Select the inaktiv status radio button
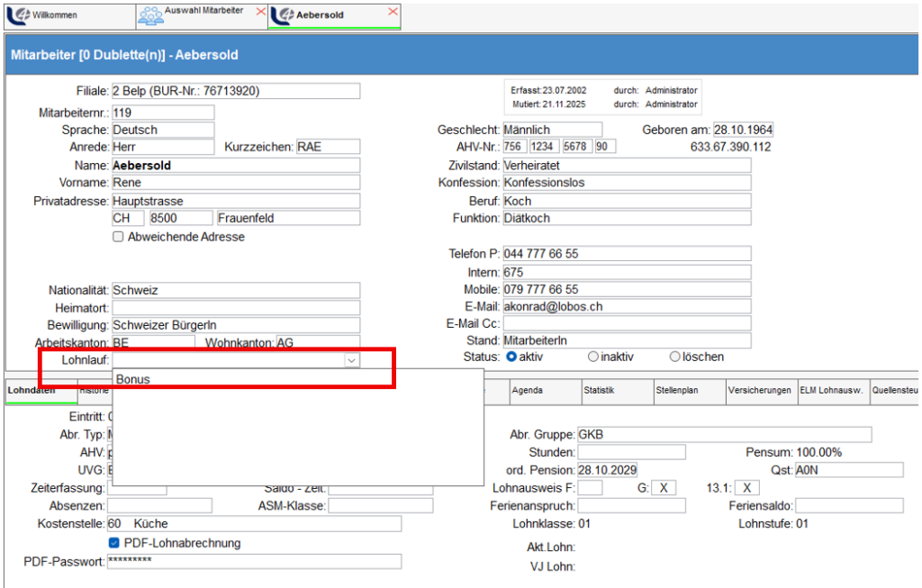This screenshot has height=588, width=922. coord(592,357)
